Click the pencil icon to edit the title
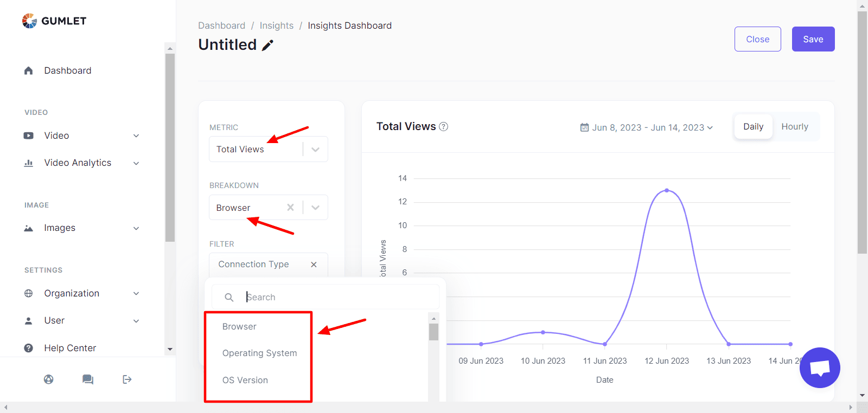The image size is (868, 413). pyautogui.click(x=267, y=46)
